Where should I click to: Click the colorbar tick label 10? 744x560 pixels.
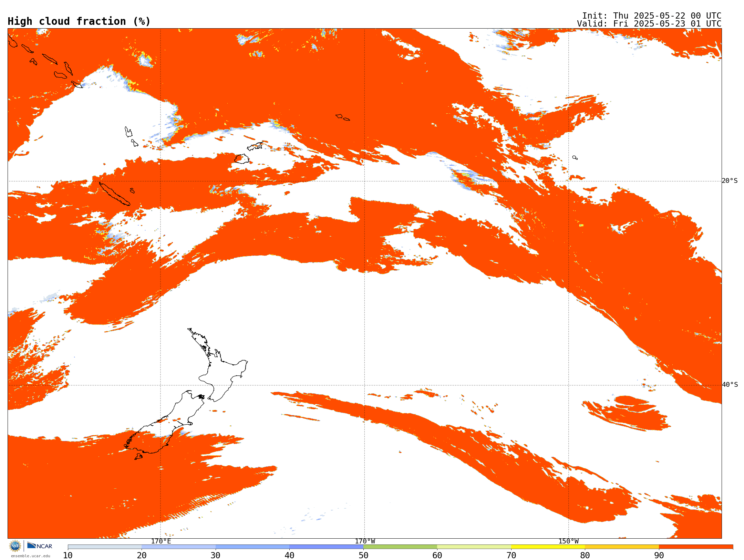click(68, 555)
